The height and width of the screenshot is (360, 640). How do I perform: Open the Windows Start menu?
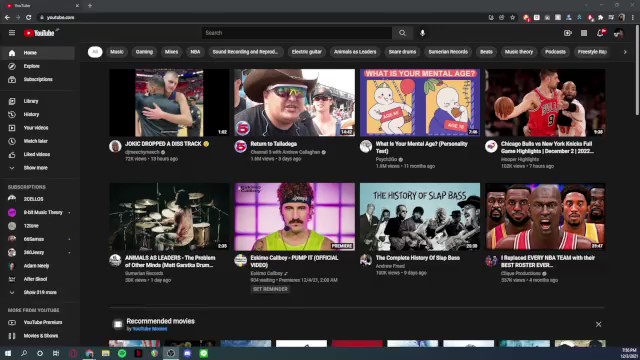pyautogui.click(x=8, y=353)
